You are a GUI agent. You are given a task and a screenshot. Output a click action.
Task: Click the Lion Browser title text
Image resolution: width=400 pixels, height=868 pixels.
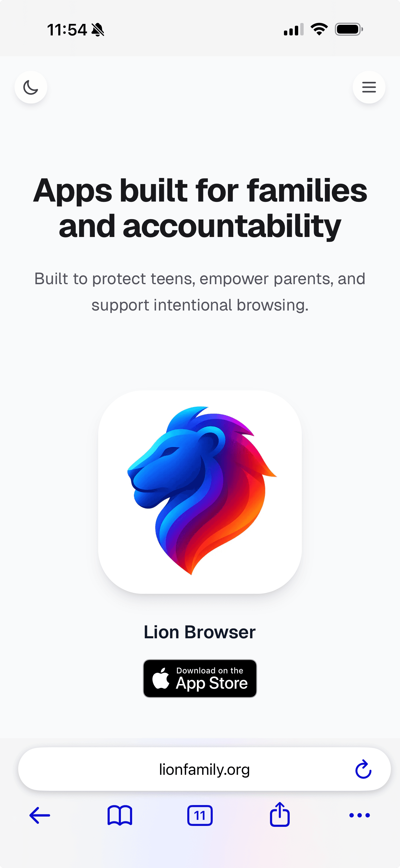point(200,632)
